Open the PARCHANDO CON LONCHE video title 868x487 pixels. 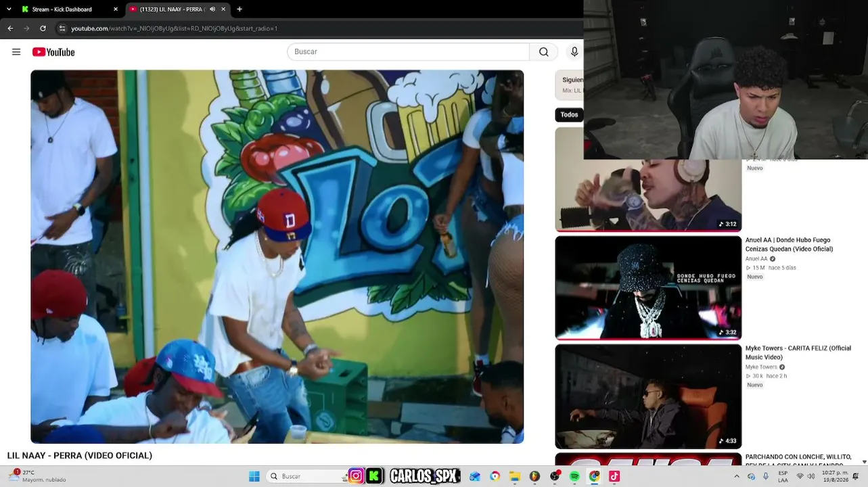pos(798,460)
